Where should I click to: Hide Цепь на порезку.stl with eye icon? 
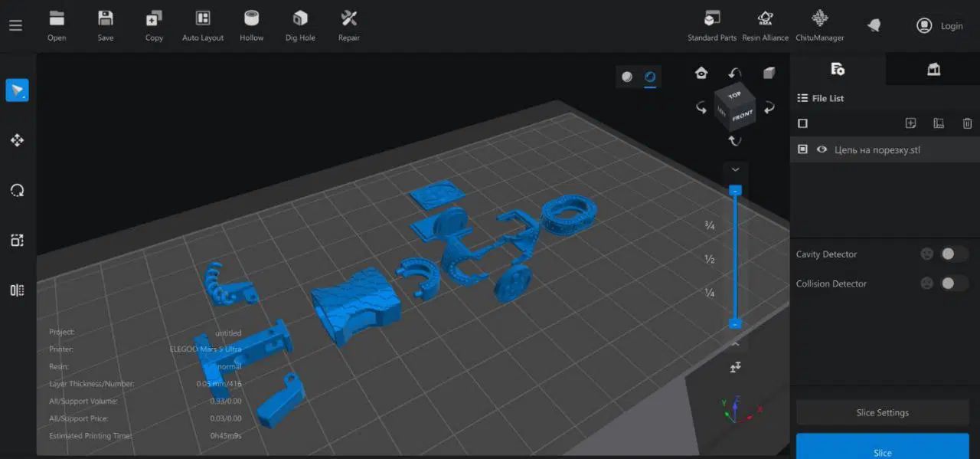(822, 149)
